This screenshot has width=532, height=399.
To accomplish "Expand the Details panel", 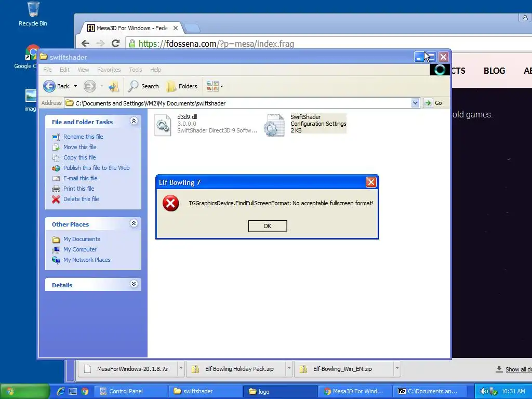I will pyautogui.click(x=134, y=284).
